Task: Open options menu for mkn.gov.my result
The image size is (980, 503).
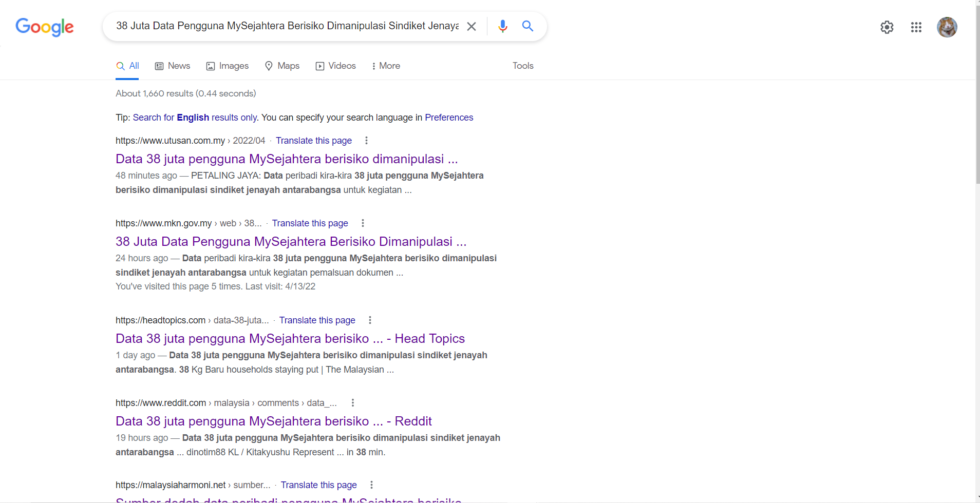Action: pyautogui.click(x=363, y=223)
